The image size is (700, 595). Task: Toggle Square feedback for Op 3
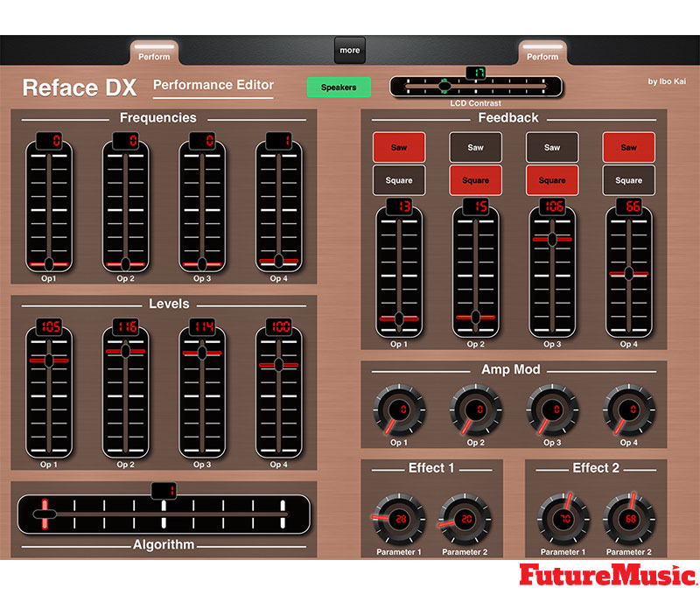[x=552, y=180]
